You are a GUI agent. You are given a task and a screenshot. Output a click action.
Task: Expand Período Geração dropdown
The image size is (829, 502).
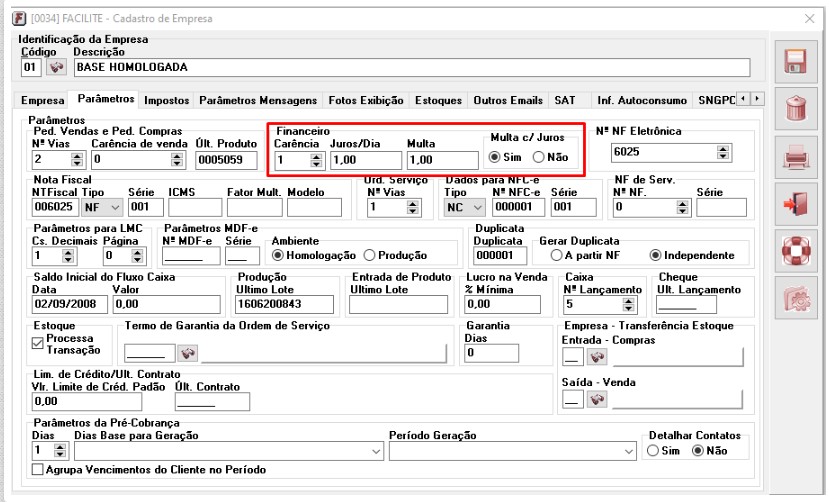629,452
